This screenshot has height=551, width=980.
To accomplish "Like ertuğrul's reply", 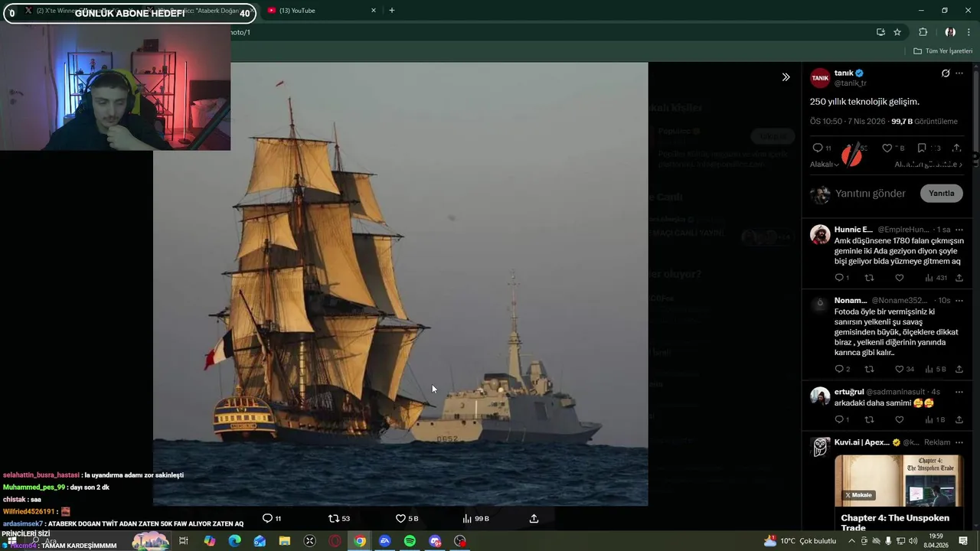I will 900,419.
